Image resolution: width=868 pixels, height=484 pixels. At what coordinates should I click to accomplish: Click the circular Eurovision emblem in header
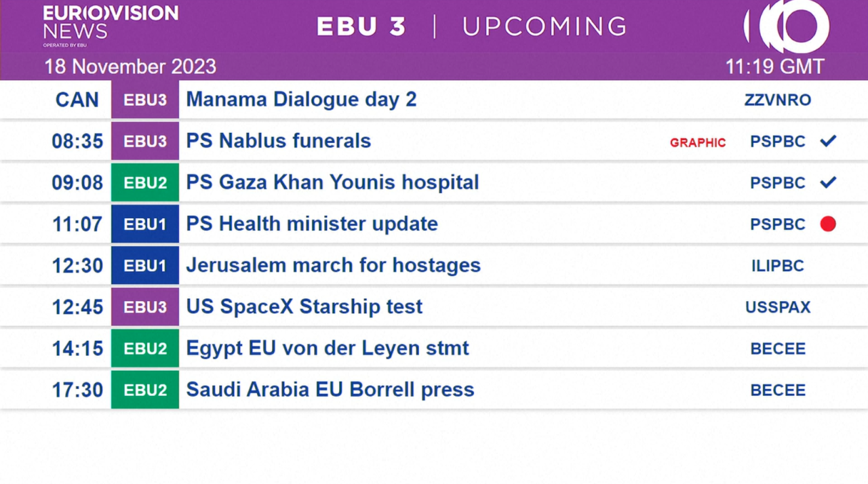coord(787,26)
